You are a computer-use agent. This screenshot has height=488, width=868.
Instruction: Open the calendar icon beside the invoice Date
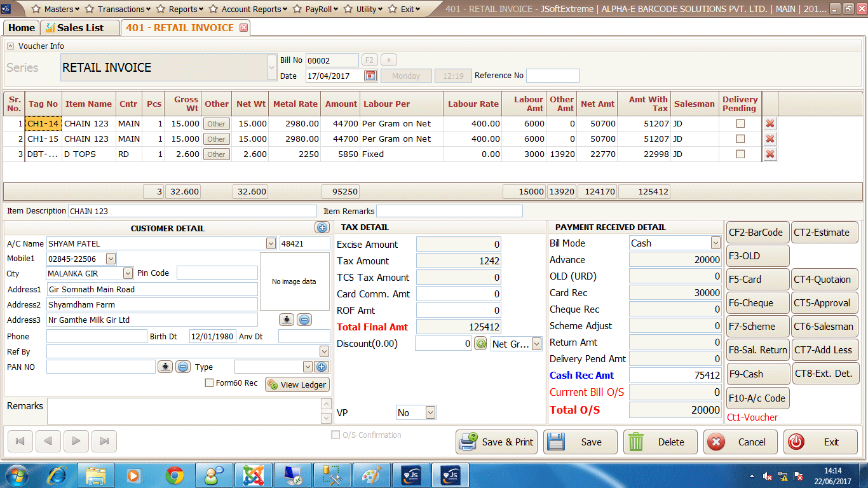pyautogui.click(x=370, y=75)
